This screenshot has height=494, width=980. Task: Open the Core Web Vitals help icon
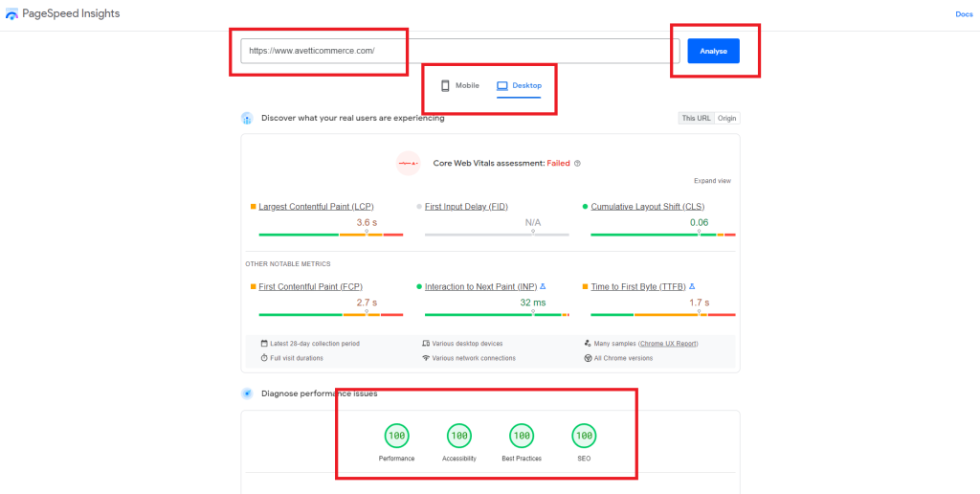coord(577,163)
